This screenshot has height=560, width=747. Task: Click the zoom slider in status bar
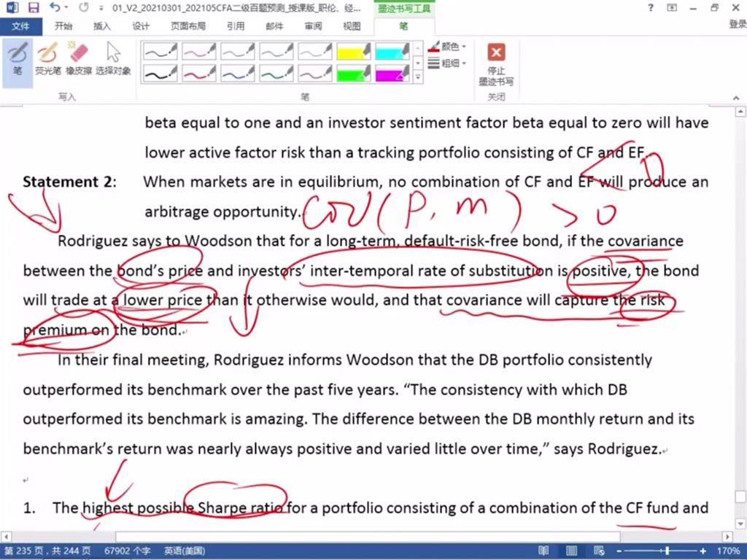pos(666,551)
